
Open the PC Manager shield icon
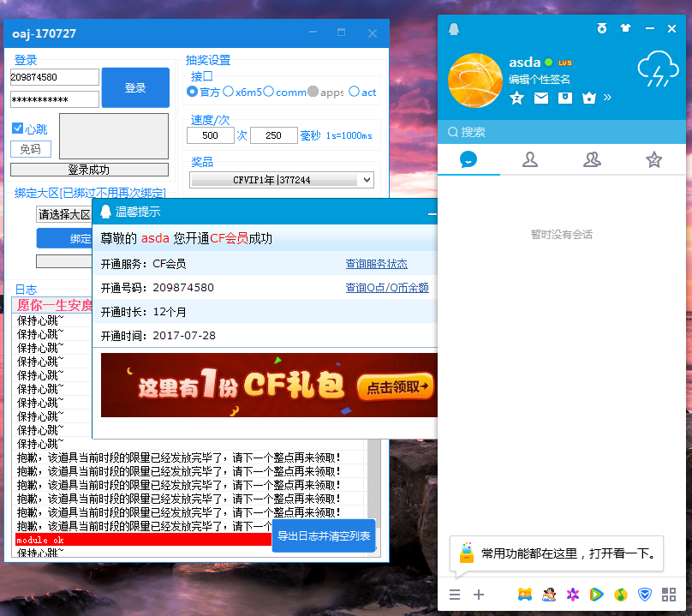[645, 595]
